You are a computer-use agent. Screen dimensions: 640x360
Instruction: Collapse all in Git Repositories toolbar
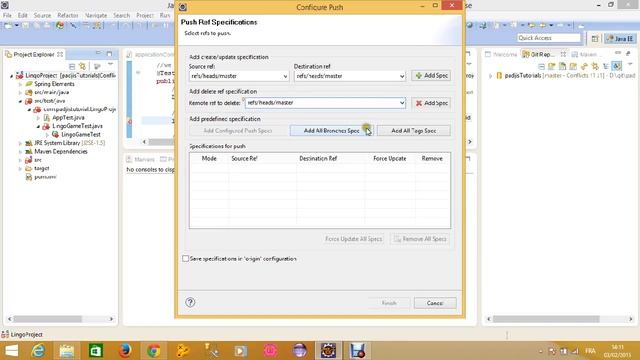click(x=541, y=66)
